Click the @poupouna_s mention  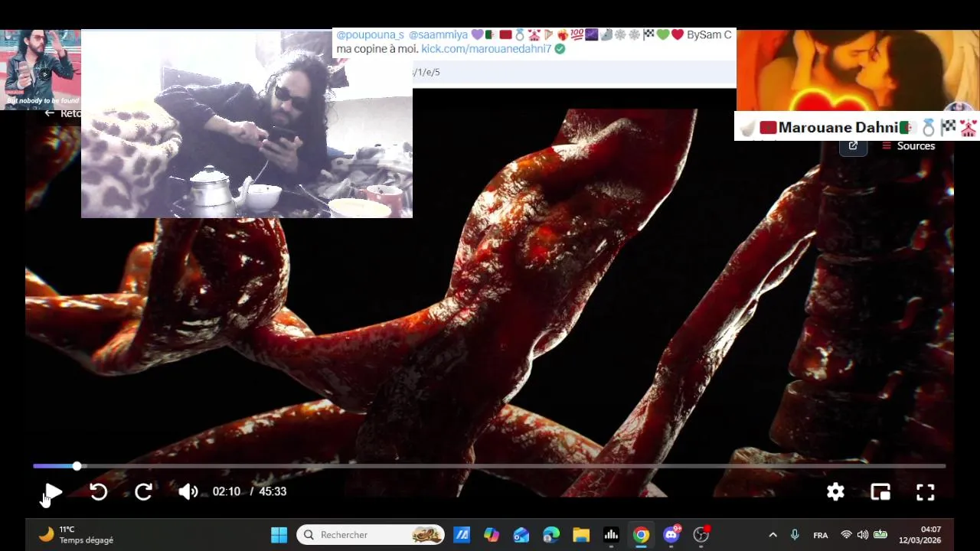(x=370, y=34)
